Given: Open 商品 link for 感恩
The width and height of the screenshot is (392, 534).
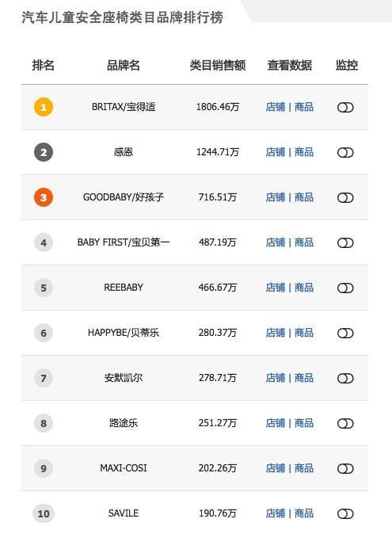Looking at the screenshot, I should pyautogui.click(x=304, y=152).
